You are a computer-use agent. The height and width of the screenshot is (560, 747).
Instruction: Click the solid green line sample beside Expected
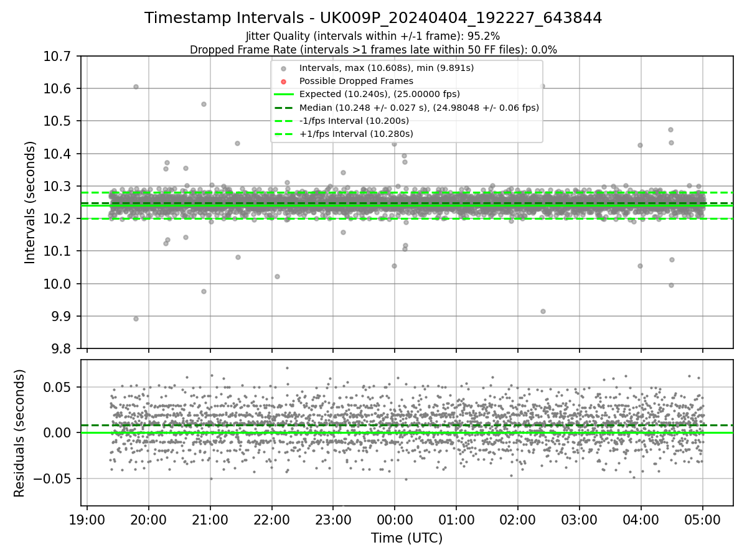(x=283, y=95)
